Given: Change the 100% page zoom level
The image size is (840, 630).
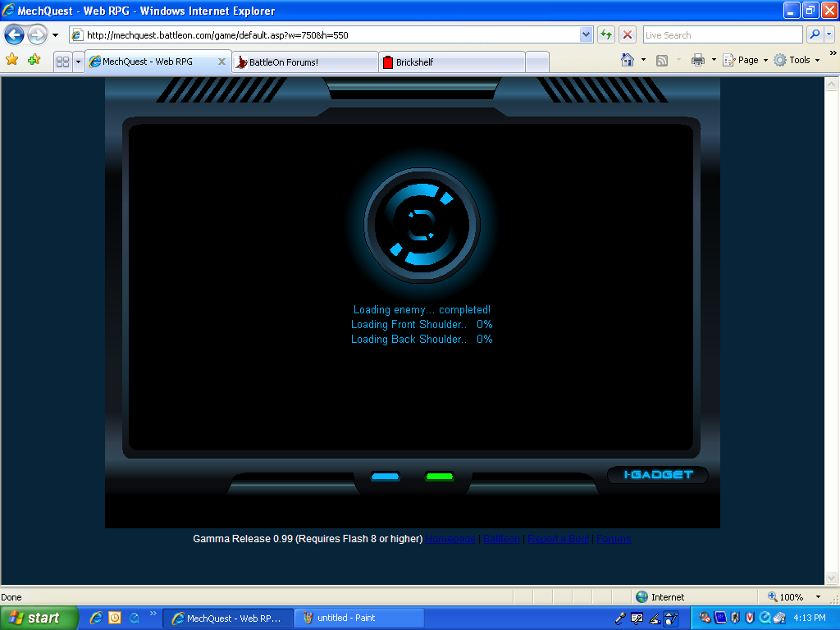Looking at the screenshot, I should [792, 596].
